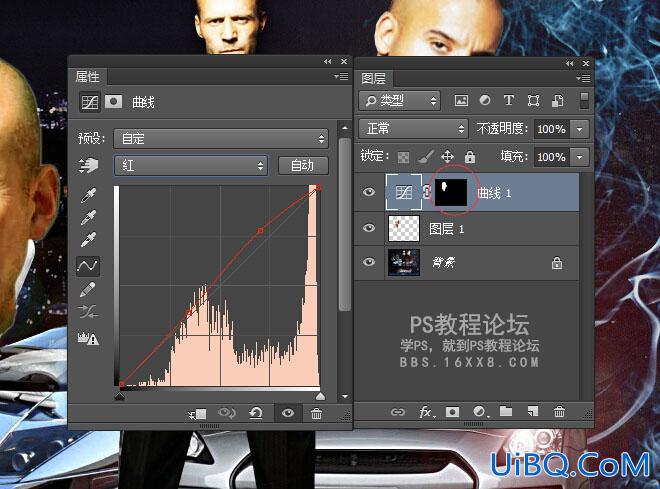This screenshot has width=660, height=489.
Task: Select the curves adjustment layer thumbnail
Action: pos(404,192)
